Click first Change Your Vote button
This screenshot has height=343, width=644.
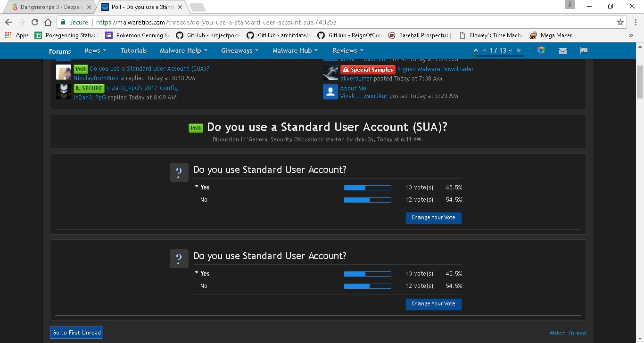(433, 218)
